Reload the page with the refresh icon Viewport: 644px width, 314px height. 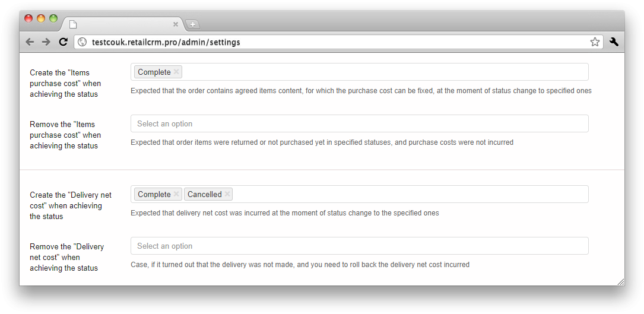click(64, 42)
